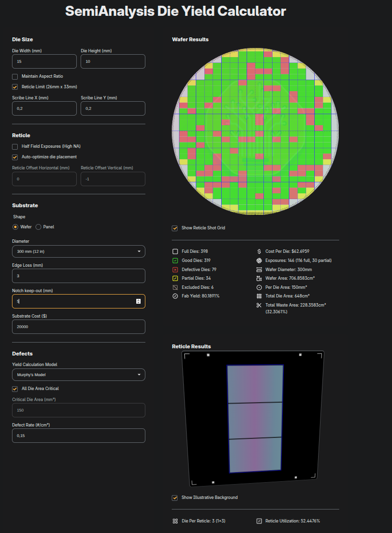Click the Notch keep-out stepper arrows
392x533 pixels.
coord(138,301)
